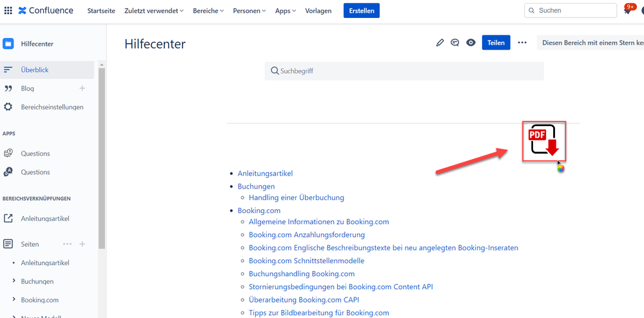Open Apps dropdown menu
Viewport: 644px width, 318px height.
coord(286,11)
